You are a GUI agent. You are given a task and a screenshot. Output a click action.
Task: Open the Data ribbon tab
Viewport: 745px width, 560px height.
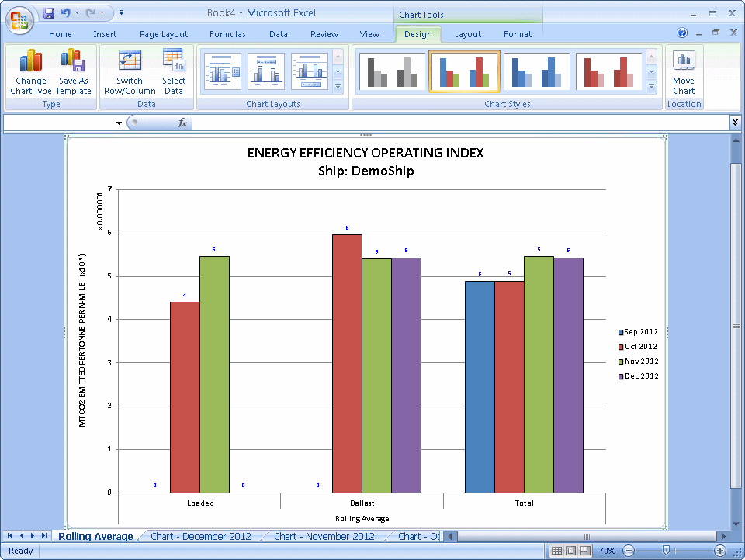[x=278, y=34]
